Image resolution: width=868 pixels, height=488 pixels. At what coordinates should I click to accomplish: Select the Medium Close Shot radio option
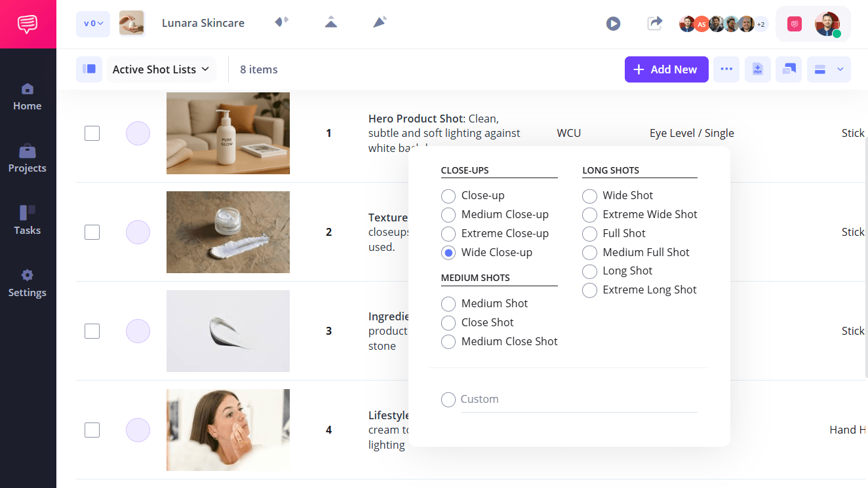coord(448,342)
